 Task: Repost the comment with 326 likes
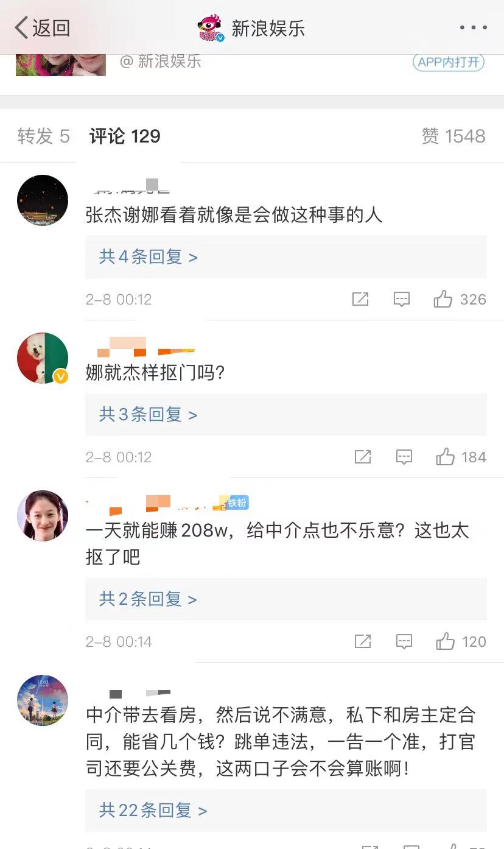[x=360, y=299]
